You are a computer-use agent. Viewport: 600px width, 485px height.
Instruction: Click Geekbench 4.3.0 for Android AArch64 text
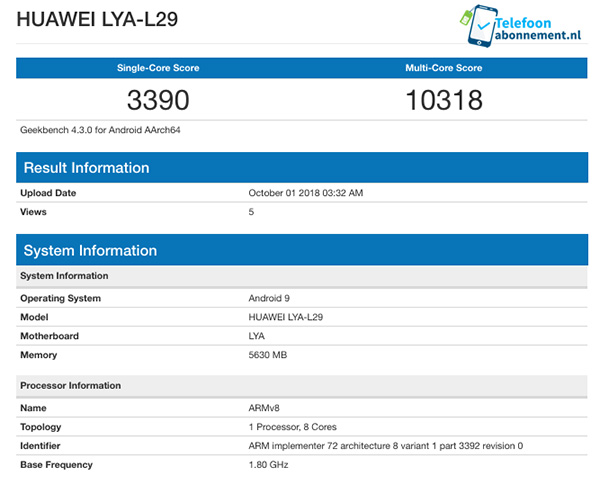click(100, 130)
